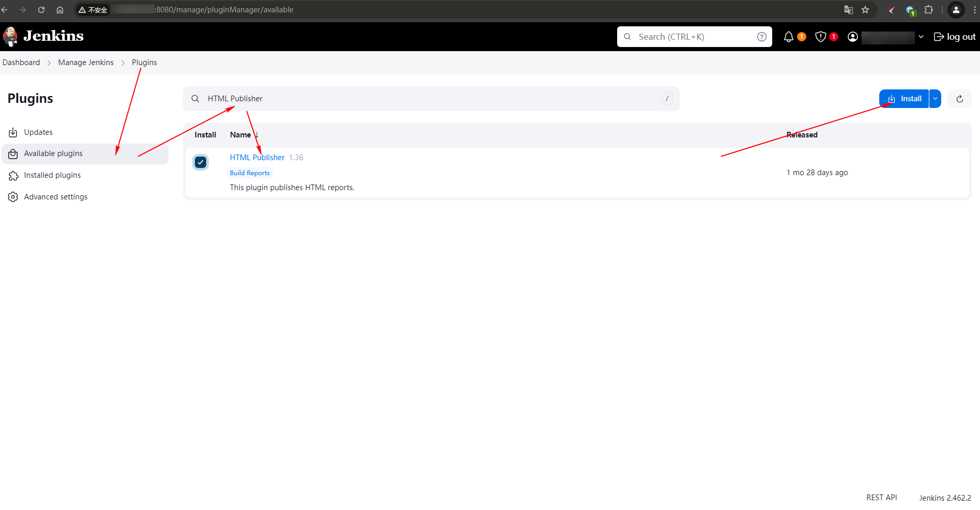
Task: Expand Dashboard breadcrumb chevron
Action: (x=49, y=63)
